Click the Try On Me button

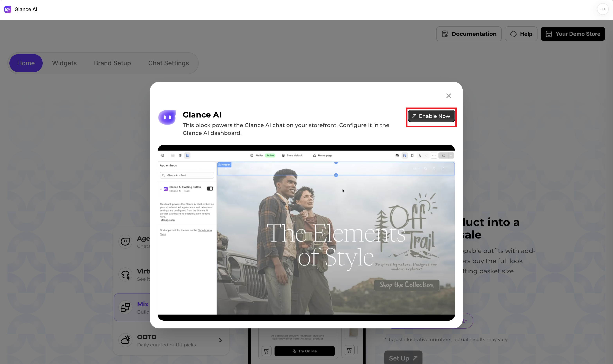click(x=305, y=351)
